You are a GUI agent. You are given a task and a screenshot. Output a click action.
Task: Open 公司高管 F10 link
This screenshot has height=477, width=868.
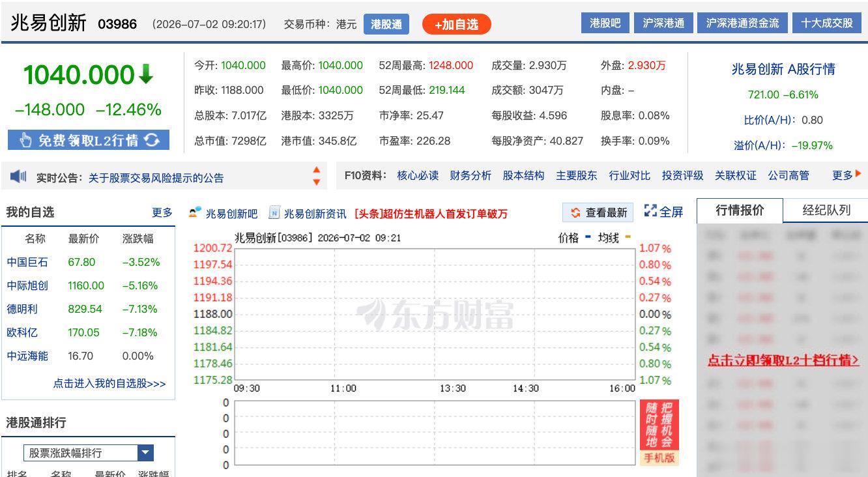(788, 175)
